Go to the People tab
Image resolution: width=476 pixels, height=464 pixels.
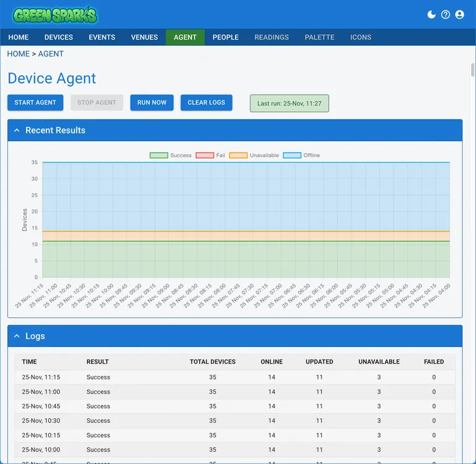tap(226, 37)
